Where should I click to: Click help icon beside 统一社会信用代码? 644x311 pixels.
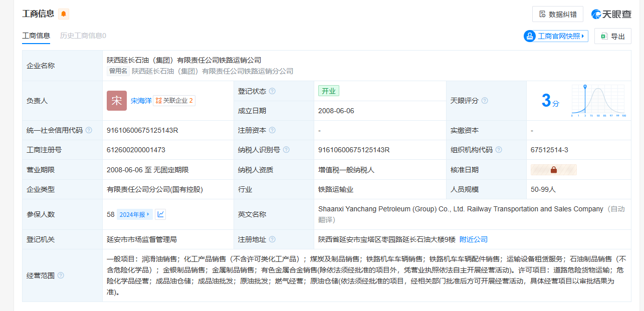(89, 130)
